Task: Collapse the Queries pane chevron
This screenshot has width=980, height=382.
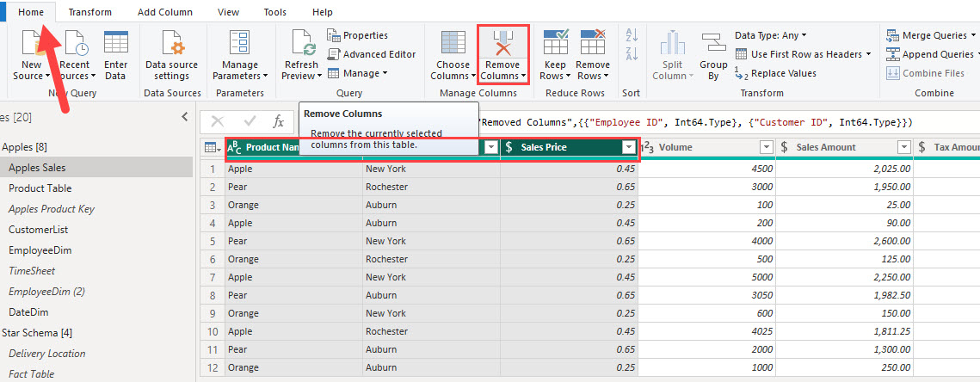Action: [x=185, y=116]
